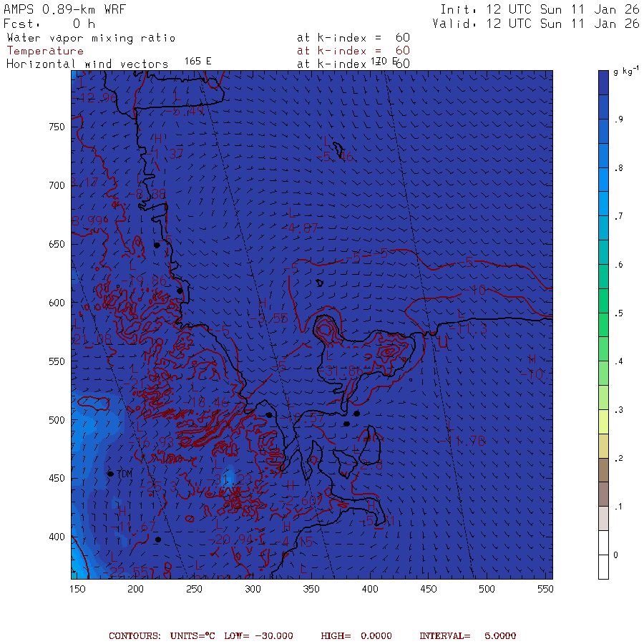Click the '400' y-axis tick label

click(57, 537)
